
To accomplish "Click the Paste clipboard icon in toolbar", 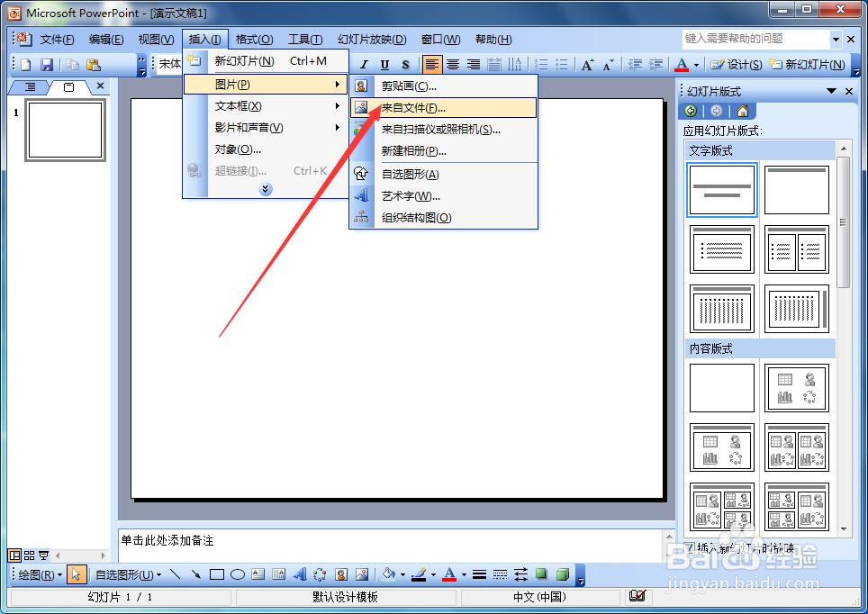I will (94, 65).
